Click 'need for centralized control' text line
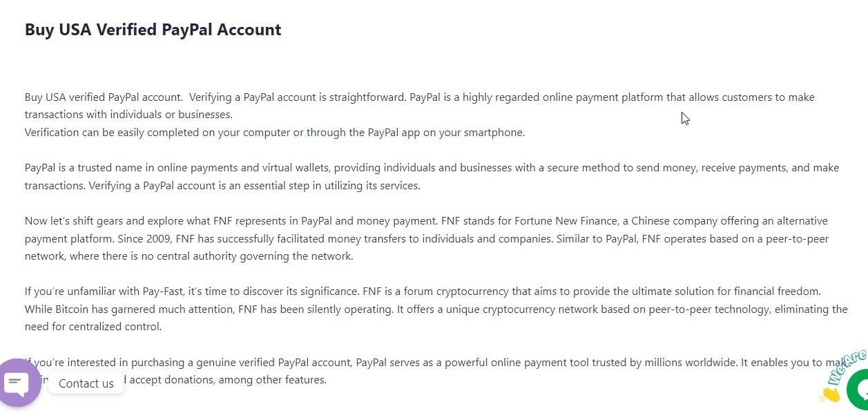This screenshot has height=420, width=868. click(93, 327)
